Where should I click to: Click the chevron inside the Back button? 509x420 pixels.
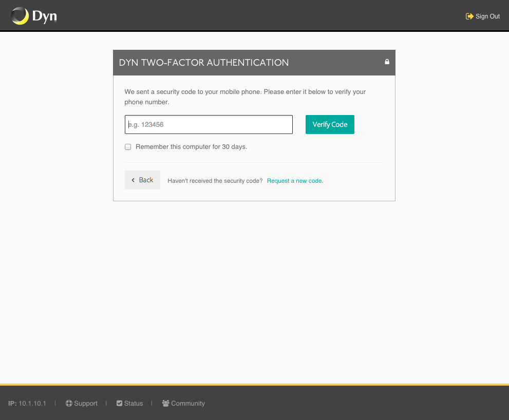(x=133, y=180)
